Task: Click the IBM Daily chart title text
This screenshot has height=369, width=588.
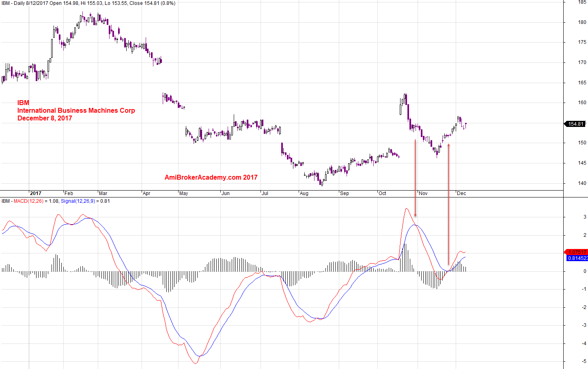Action: pyautogui.click(x=88, y=3)
